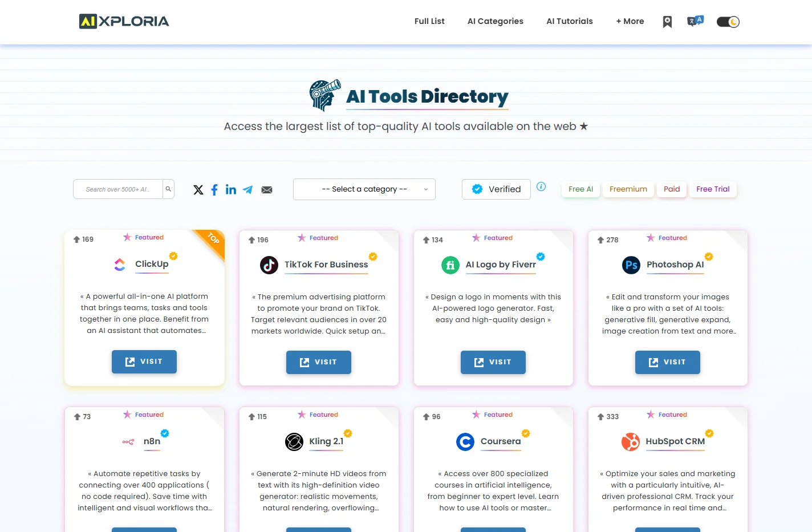Visit ClickUp via its button
The image size is (812, 532).
pos(144,362)
